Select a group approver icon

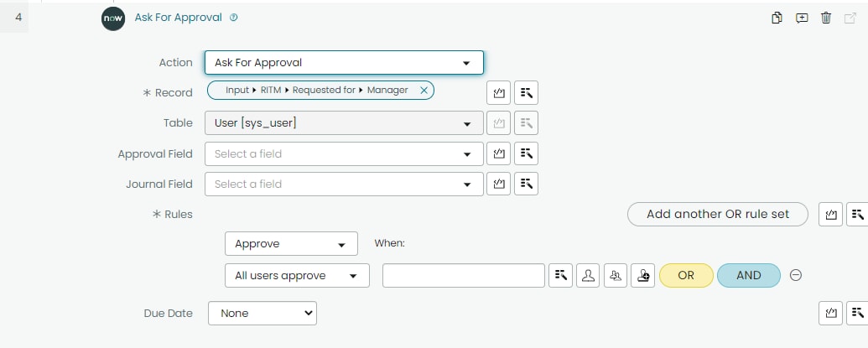[x=615, y=276]
